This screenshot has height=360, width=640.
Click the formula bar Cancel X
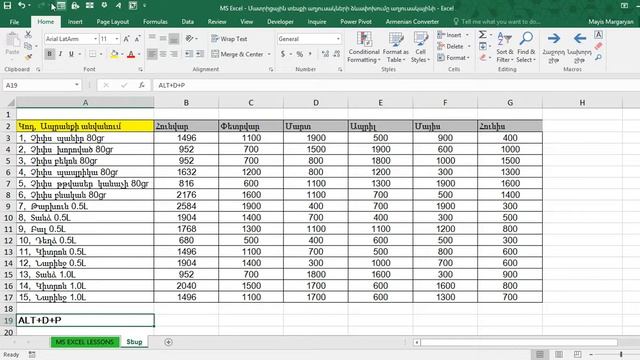click(106, 85)
